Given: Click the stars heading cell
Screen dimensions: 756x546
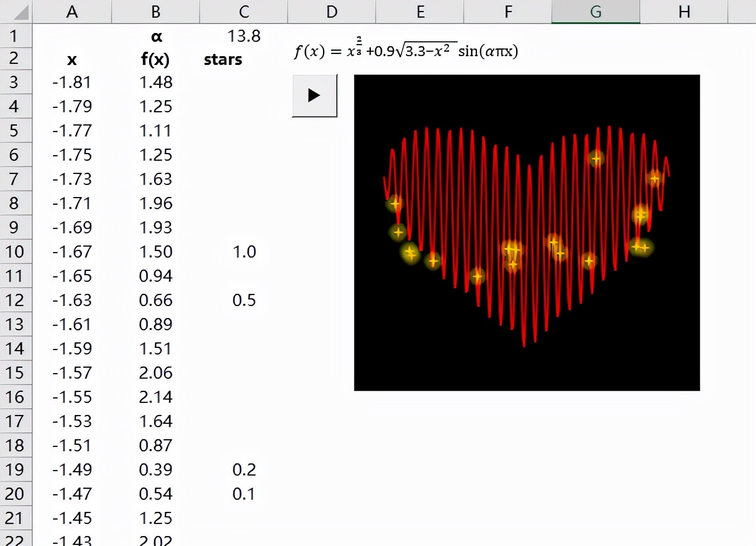Looking at the screenshot, I should click(x=244, y=59).
